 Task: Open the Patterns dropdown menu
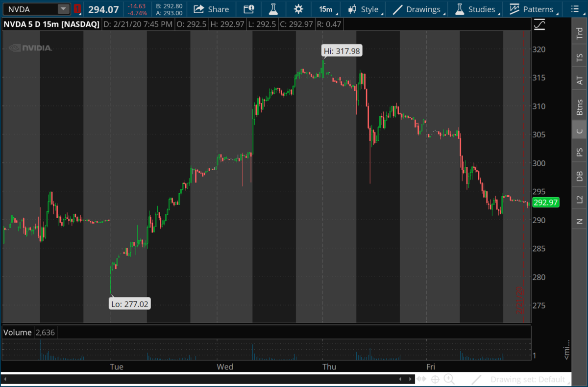pyautogui.click(x=534, y=9)
